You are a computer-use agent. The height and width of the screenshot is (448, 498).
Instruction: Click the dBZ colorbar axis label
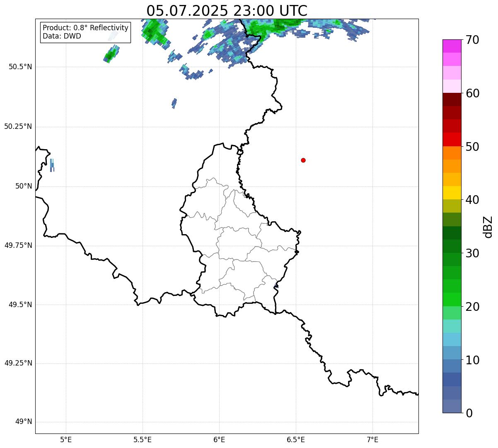pos(488,226)
